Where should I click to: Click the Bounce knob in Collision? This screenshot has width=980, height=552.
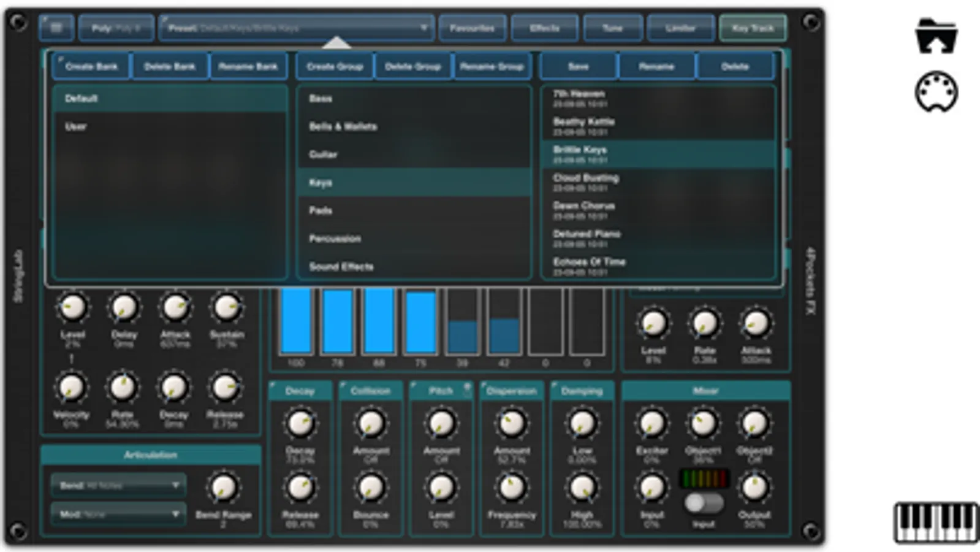point(371,488)
